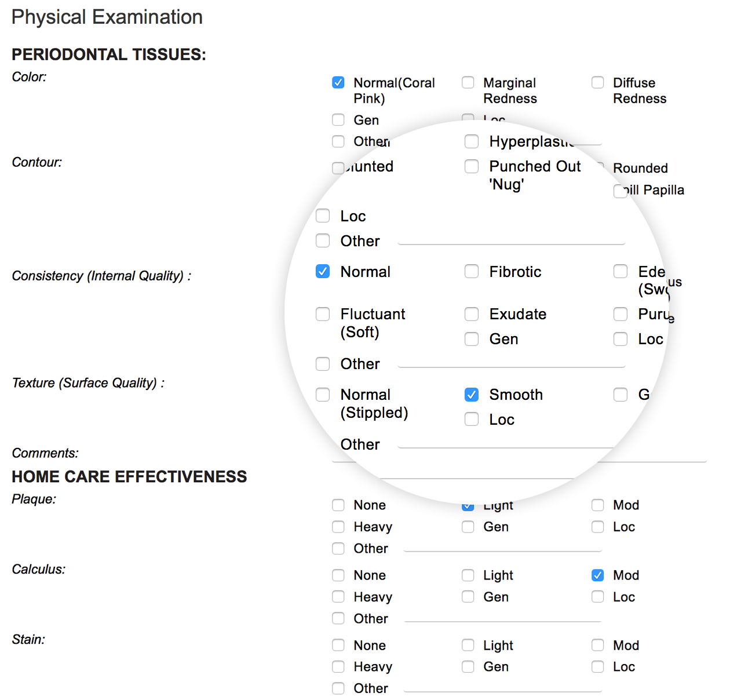
Task: Check None in the Plaque section
Action: coord(338,505)
